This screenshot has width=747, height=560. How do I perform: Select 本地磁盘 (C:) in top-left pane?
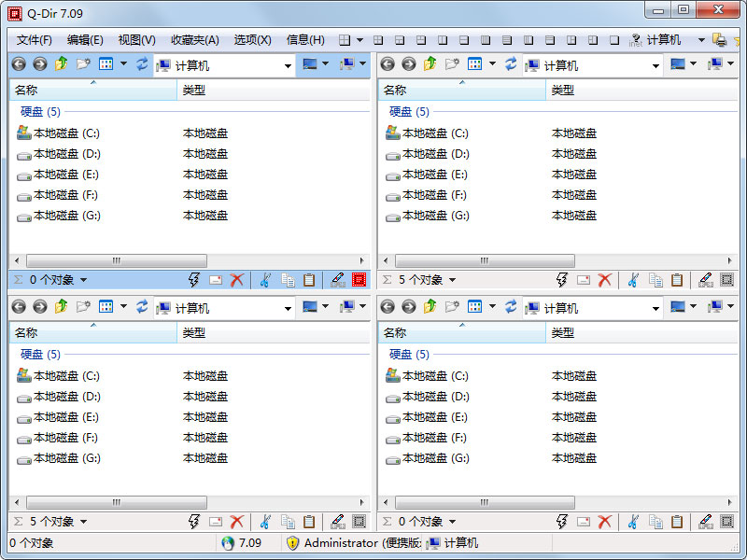(x=58, y=133)
